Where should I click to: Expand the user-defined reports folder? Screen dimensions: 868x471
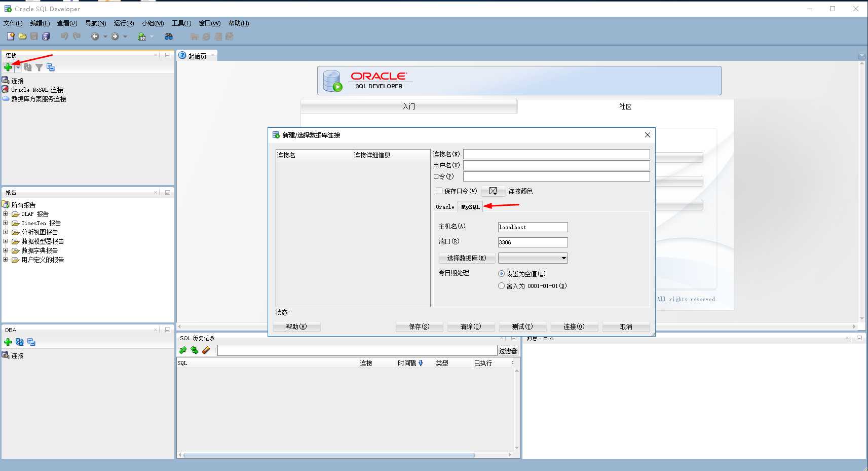6,260
